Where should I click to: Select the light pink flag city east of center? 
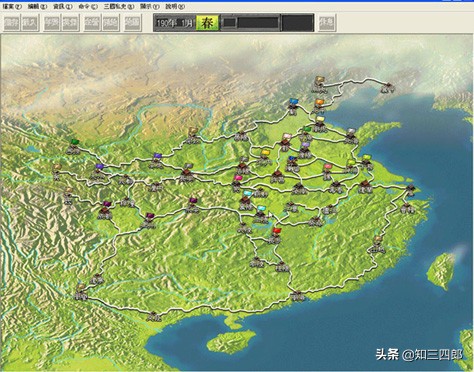(x=327, y=172)
